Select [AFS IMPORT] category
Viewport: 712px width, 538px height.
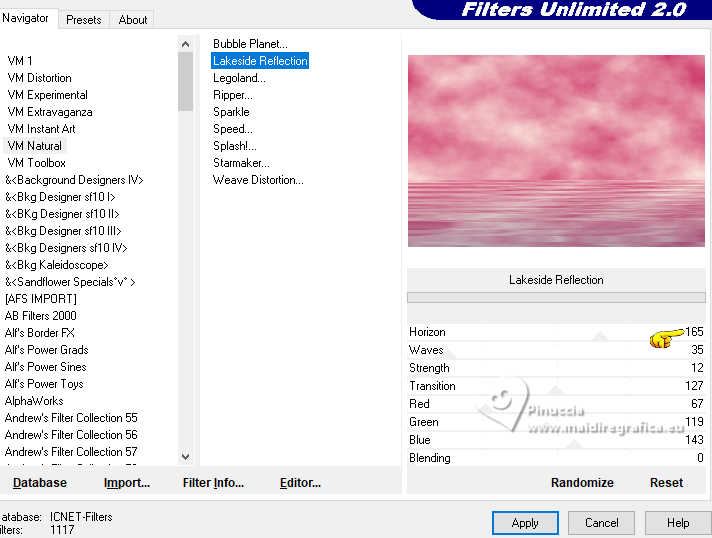(x=40, y=299)
